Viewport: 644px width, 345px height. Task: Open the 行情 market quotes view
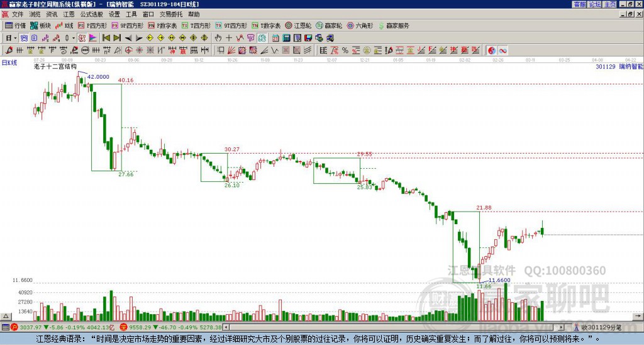coord(15,25)
